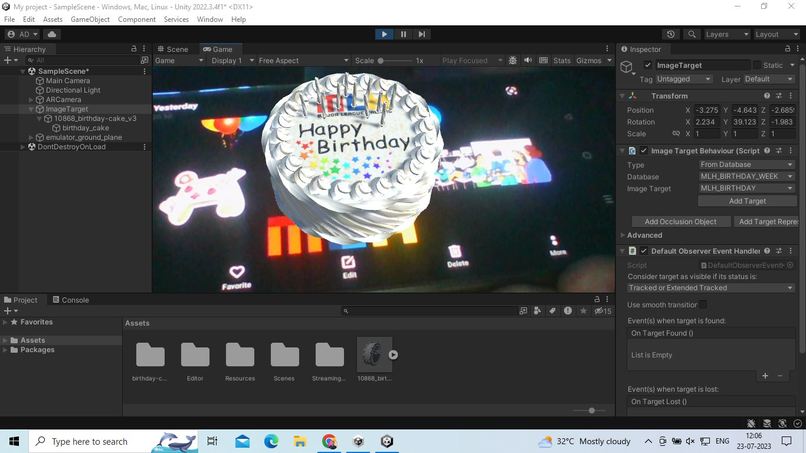
Task: Toggle Default Observer Event Handler enabled checkbox
Action: click(644, 251)
